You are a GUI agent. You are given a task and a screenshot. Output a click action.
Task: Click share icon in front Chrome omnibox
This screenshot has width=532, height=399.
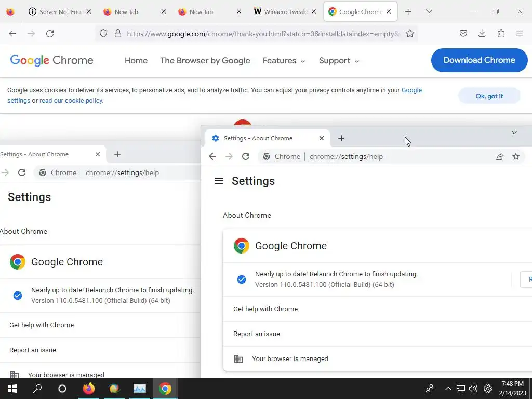click(499, 157)
